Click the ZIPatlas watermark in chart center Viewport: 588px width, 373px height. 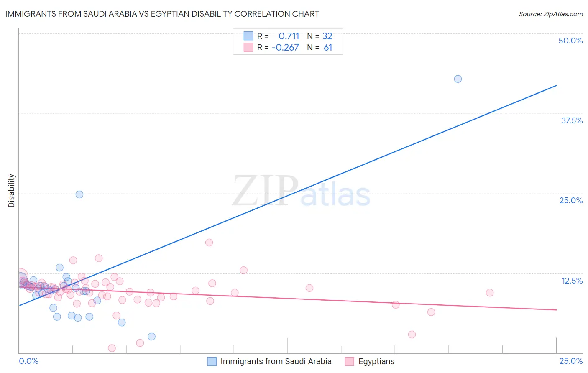coord(301,192)
